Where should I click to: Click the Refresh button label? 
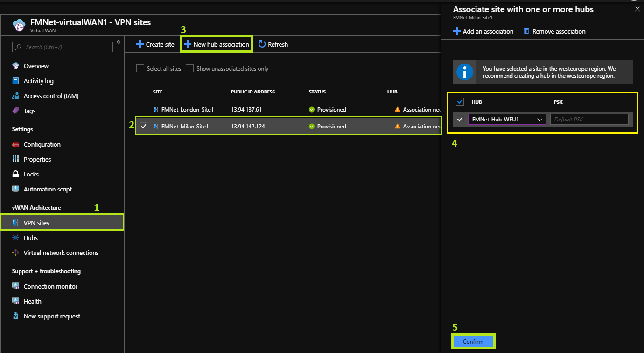click(278, 44)
